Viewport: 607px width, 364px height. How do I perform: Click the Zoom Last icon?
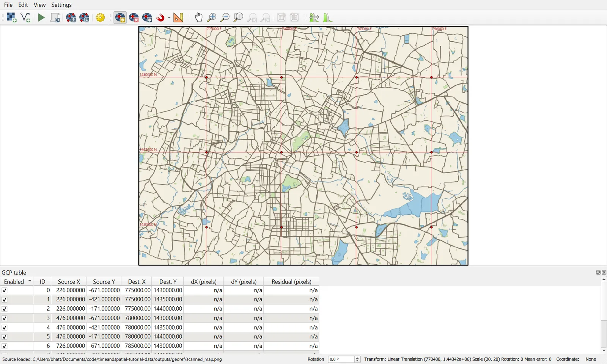coord(252,17)
